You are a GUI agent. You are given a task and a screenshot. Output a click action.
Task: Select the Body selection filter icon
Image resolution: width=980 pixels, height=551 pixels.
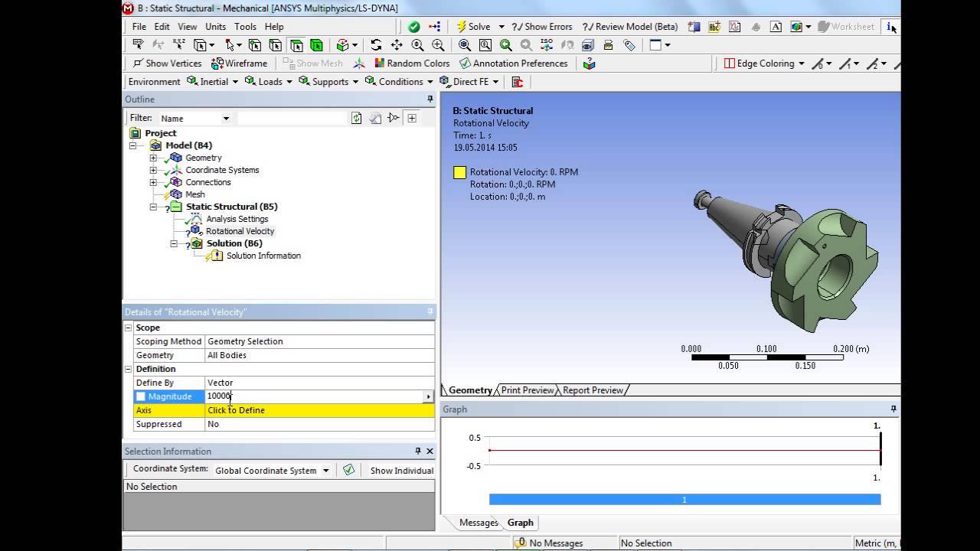(x=316, y=45)
